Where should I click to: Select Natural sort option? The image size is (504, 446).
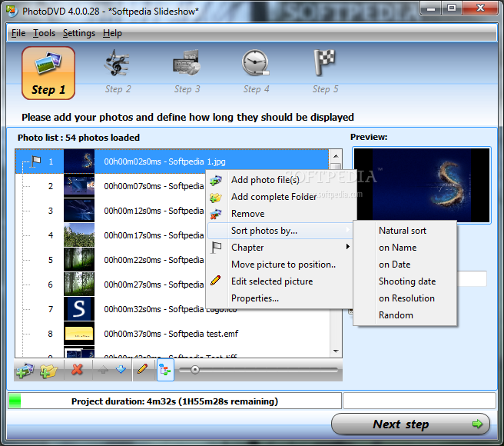405,231
